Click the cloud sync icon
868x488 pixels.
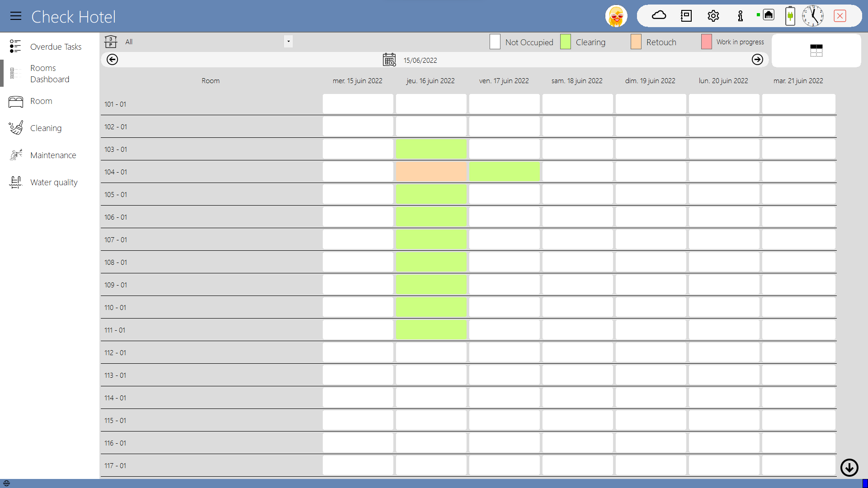pos(659,16)
